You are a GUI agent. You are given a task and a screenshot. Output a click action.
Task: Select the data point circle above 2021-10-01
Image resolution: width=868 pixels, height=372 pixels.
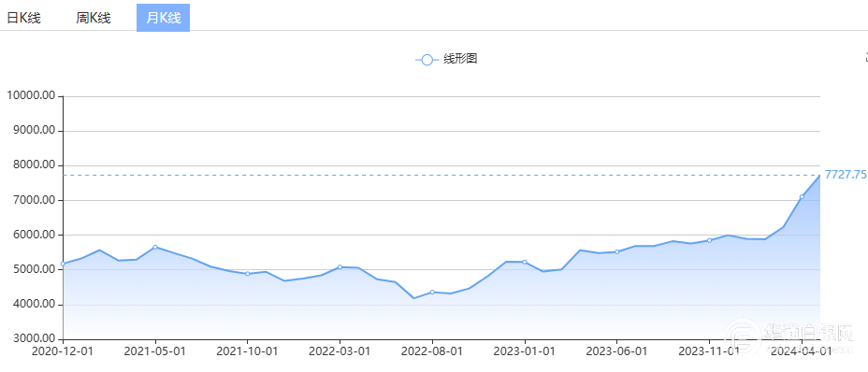(248, 274)
